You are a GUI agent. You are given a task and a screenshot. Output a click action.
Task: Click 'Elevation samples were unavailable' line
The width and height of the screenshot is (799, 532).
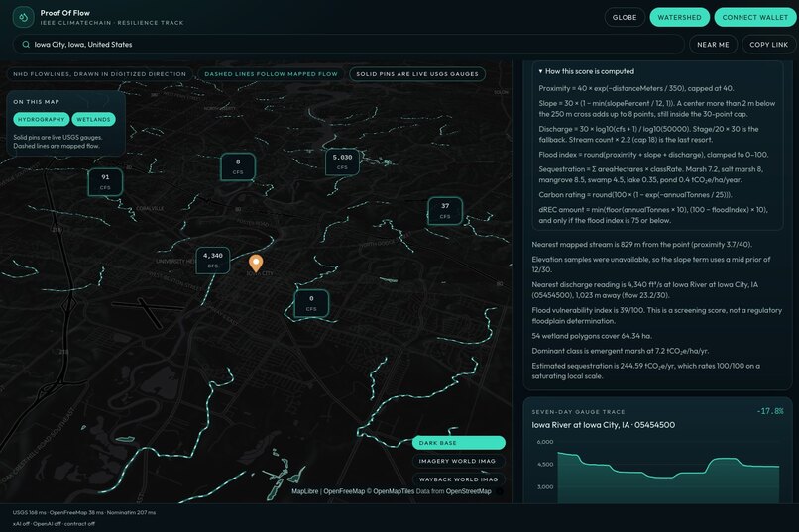coord(650,265)
